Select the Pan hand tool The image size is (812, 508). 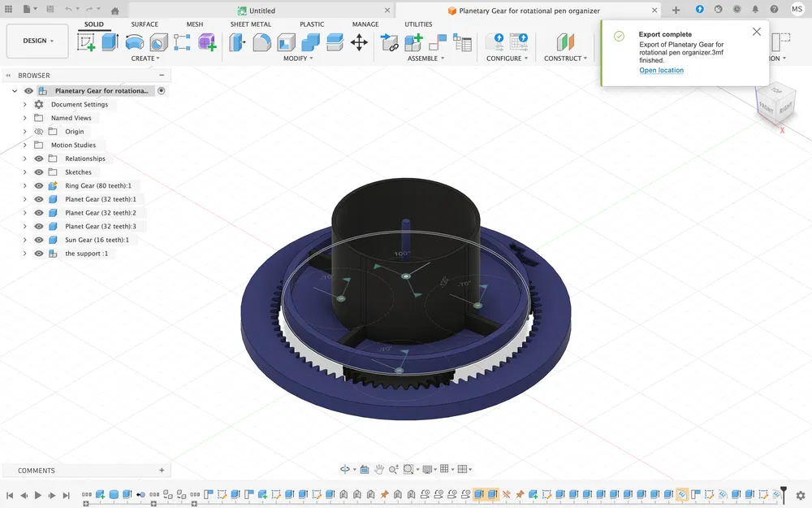(379, 469)
